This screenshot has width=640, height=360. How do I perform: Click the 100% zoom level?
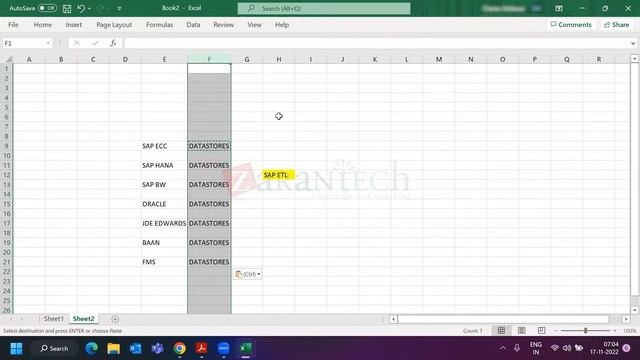[629, 331]
